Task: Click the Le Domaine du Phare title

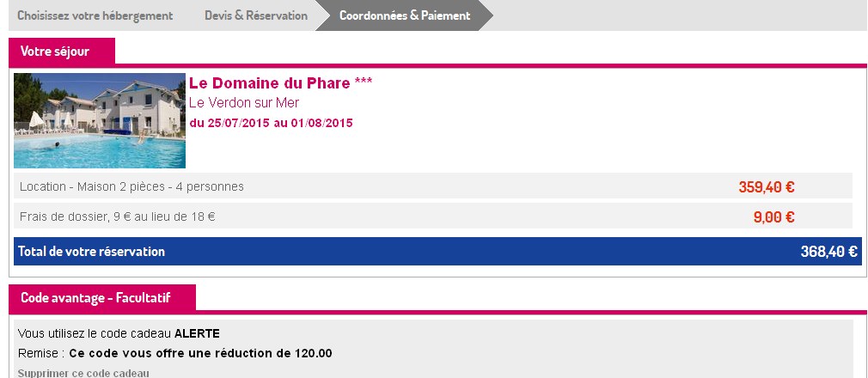Action: pos(269,83)
